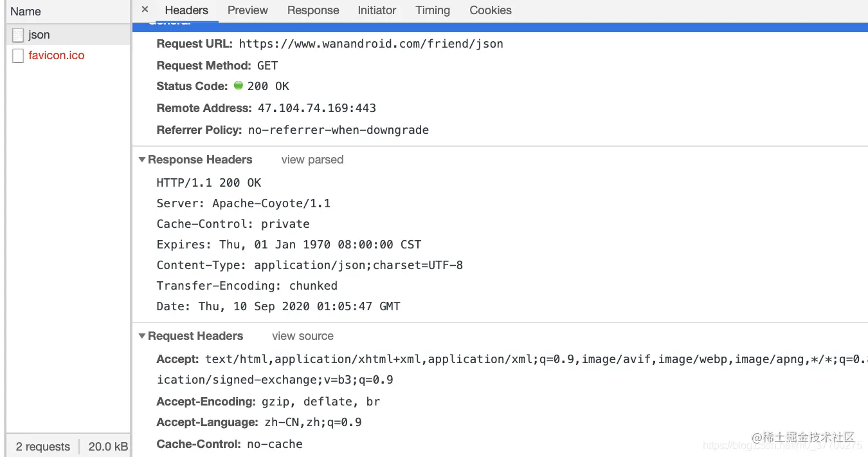Click the Content-Type application/json line

(x=310, y=265)
